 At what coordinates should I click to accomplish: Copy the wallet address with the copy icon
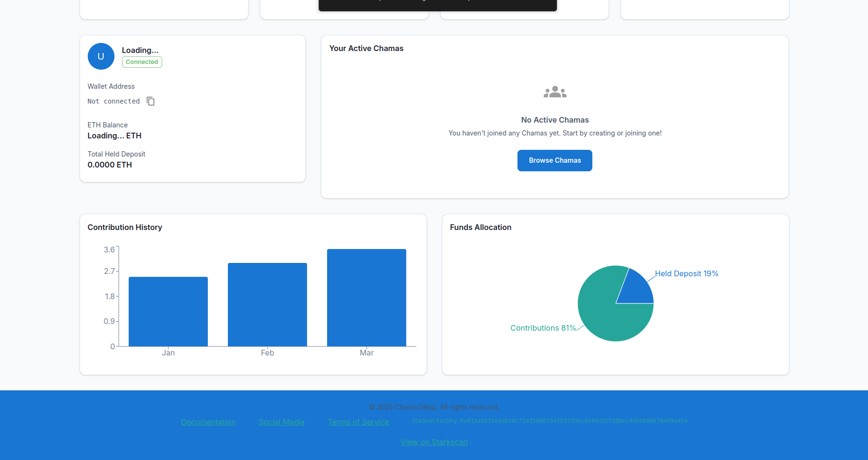coord(151,101)
